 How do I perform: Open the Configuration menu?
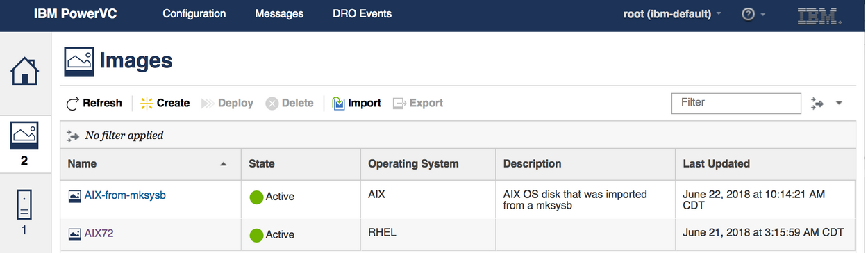point(194,14)
